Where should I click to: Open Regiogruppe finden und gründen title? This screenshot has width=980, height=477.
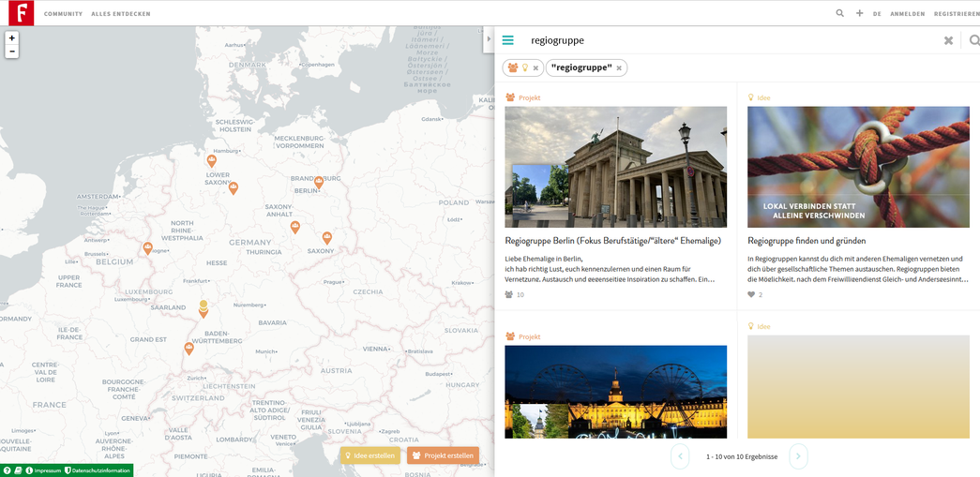tap(807, 240)
